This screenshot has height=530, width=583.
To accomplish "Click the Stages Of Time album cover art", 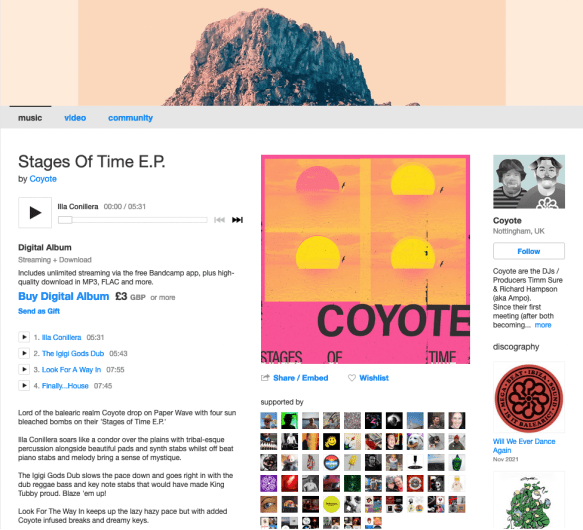I will coord(365,259).
